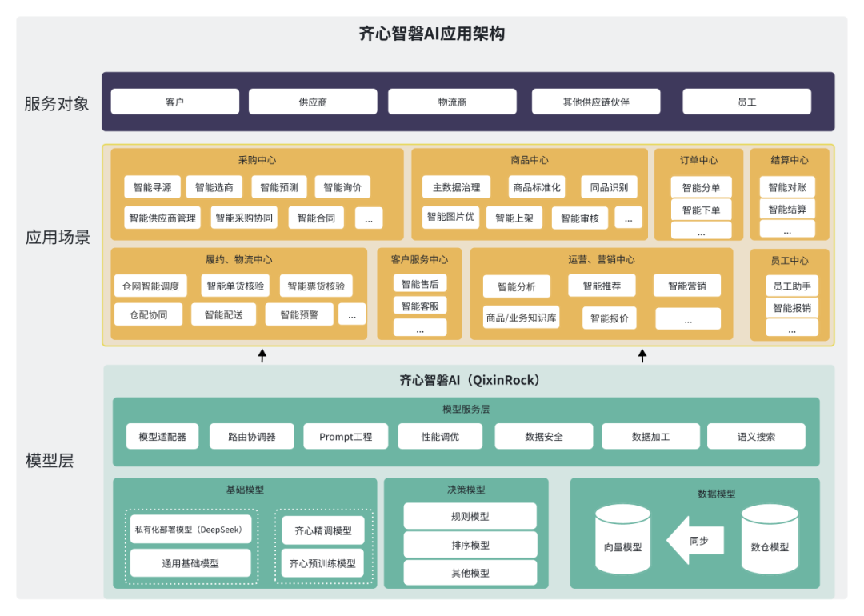This screenshot has width=864, height=616.
Task: Click the 智能对账 item
Action: pyautogui.click(x=787, y=187)
